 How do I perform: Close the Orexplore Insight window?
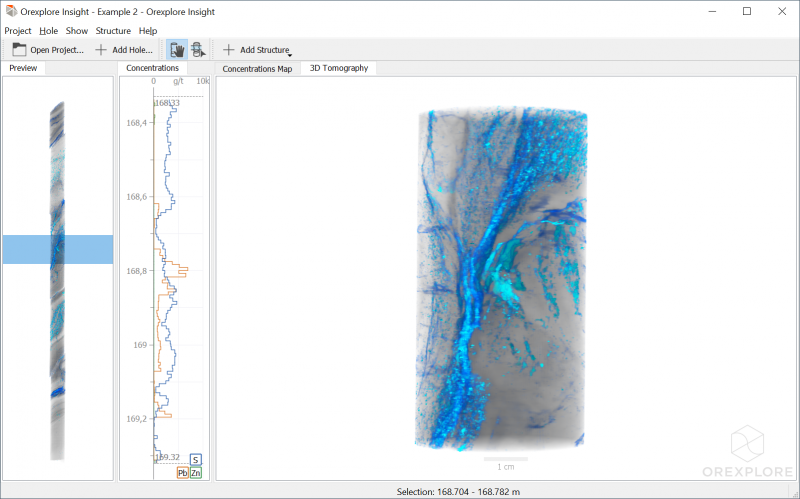point(782,11)
